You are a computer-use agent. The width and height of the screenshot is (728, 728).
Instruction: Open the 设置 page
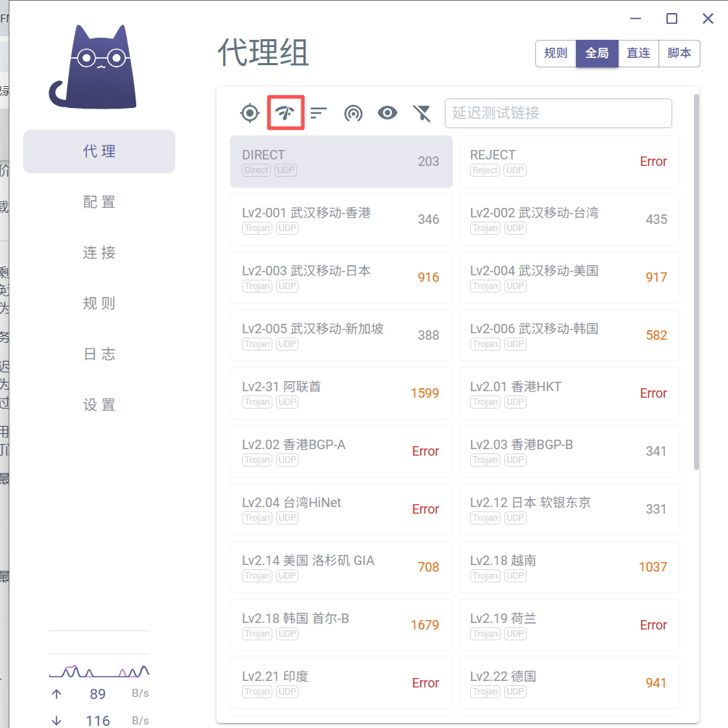click(x=99, y=405)
